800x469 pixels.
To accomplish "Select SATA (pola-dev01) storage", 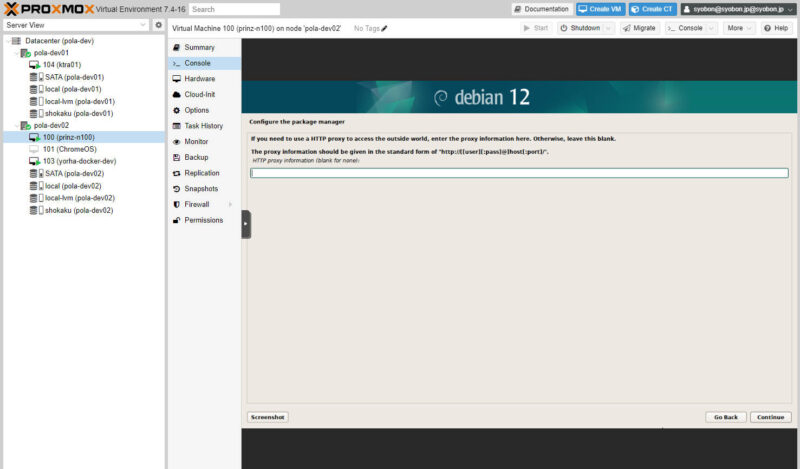I will 74,77.
